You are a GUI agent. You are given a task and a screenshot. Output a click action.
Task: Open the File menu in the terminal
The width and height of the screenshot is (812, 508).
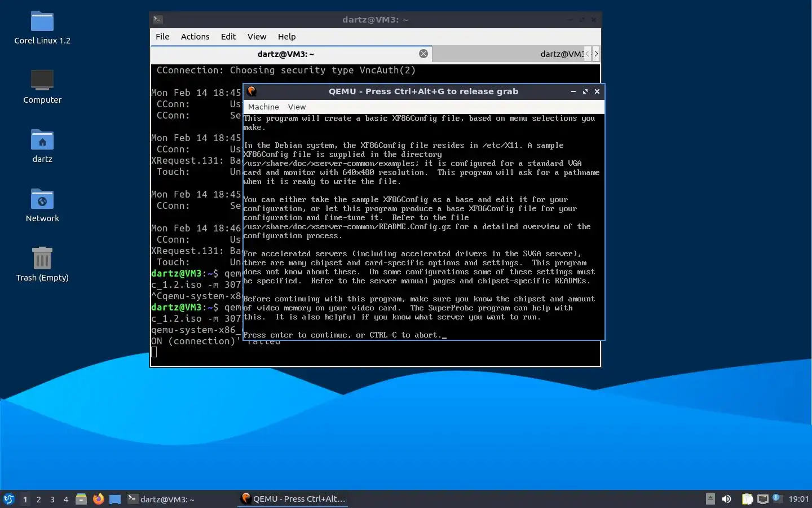point(162,37)
